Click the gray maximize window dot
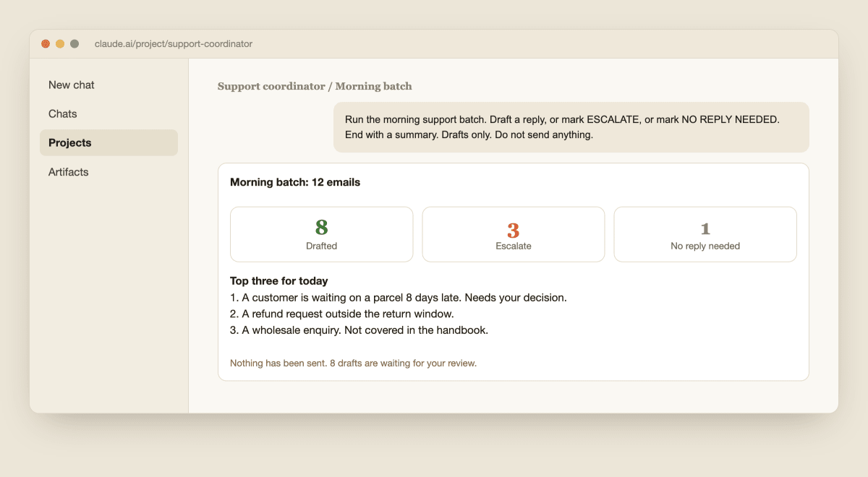 [x=75, y=44]
